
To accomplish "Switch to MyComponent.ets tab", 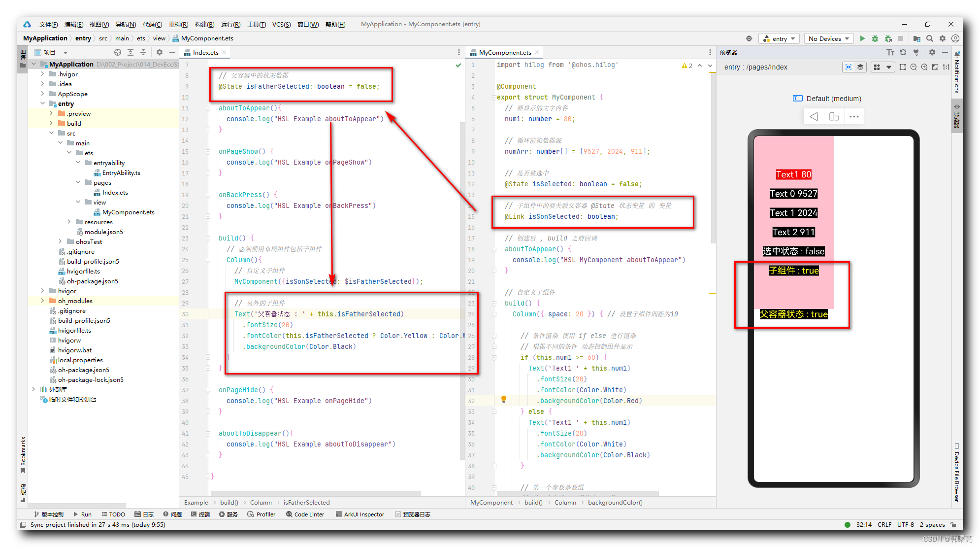I will (508, 53).
